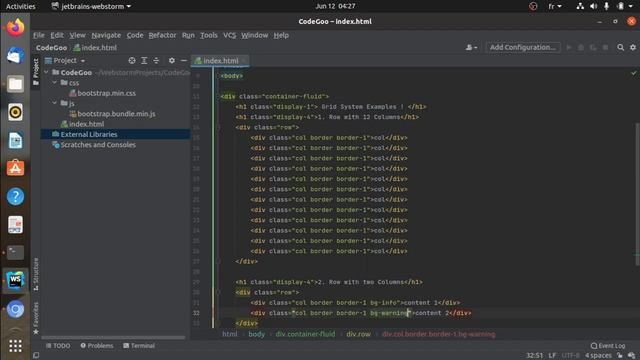Open Help question mark in dock
The image size is (640, 360).
(x=15, y=196)
